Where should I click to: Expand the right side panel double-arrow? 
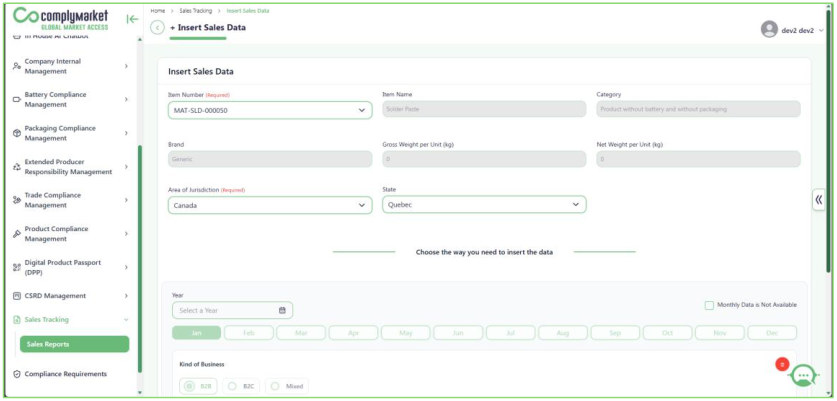(819, 200)
